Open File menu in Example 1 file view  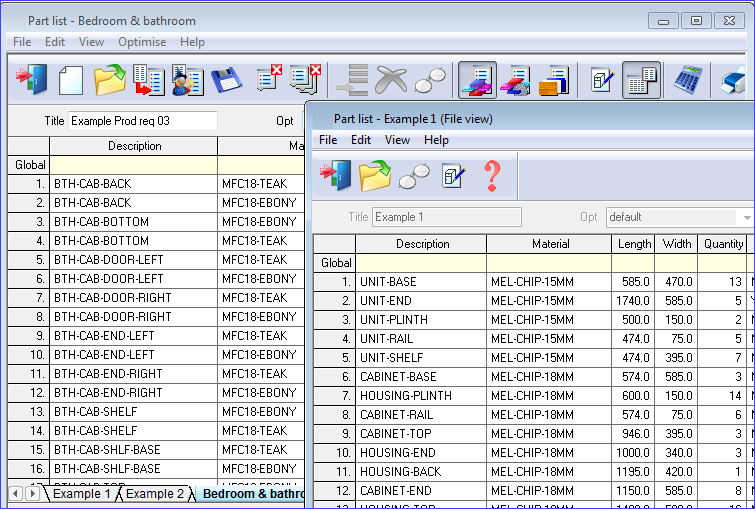coord(328,140)
